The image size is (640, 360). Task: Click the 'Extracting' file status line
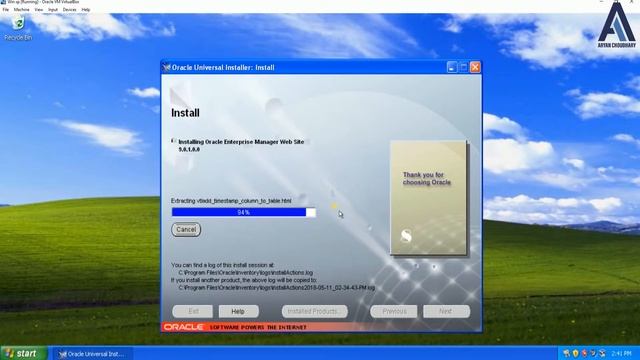point(231,201)
